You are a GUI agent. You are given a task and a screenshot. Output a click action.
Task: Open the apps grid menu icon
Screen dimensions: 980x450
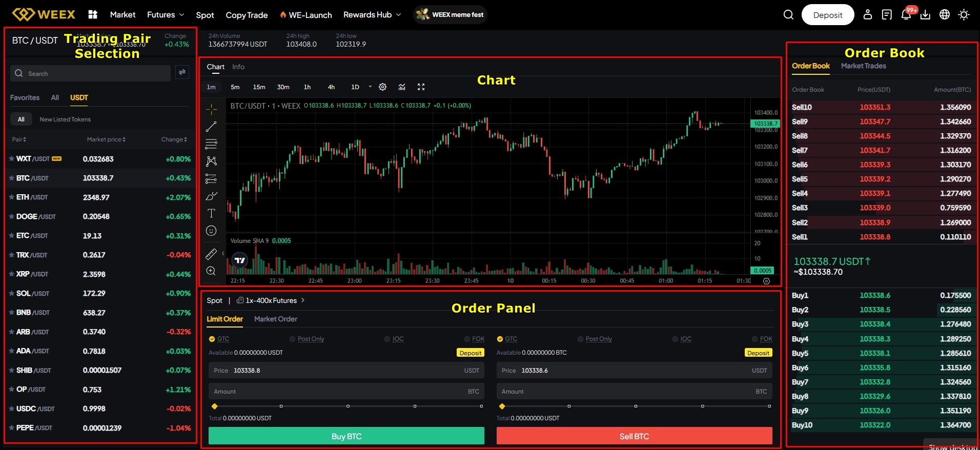[x=93, y=14]
